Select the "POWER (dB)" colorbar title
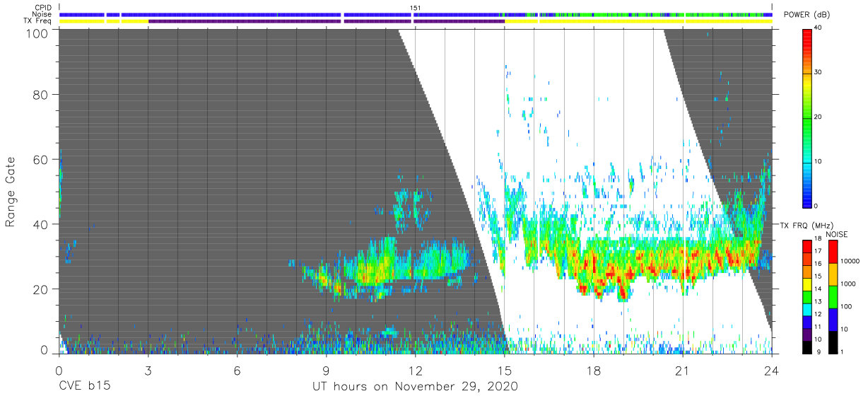 (x=807, y=15)
